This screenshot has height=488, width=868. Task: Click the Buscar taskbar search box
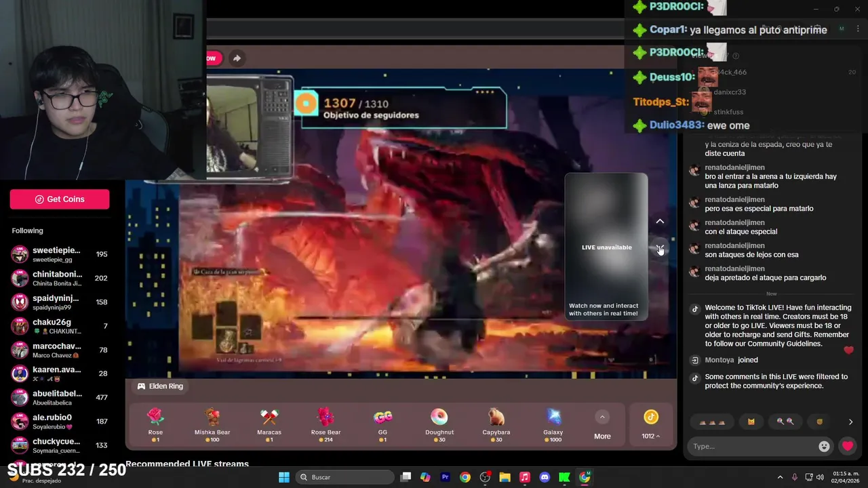pos(345,477)
